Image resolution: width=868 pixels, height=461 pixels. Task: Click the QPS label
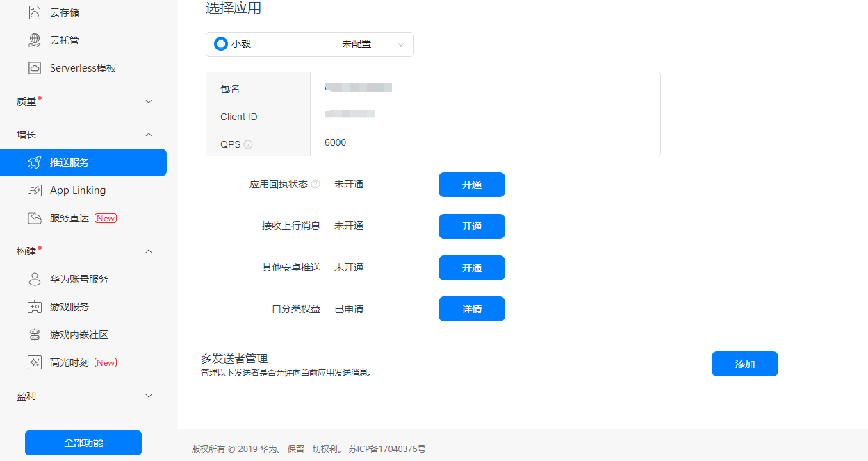pos(231,144)
